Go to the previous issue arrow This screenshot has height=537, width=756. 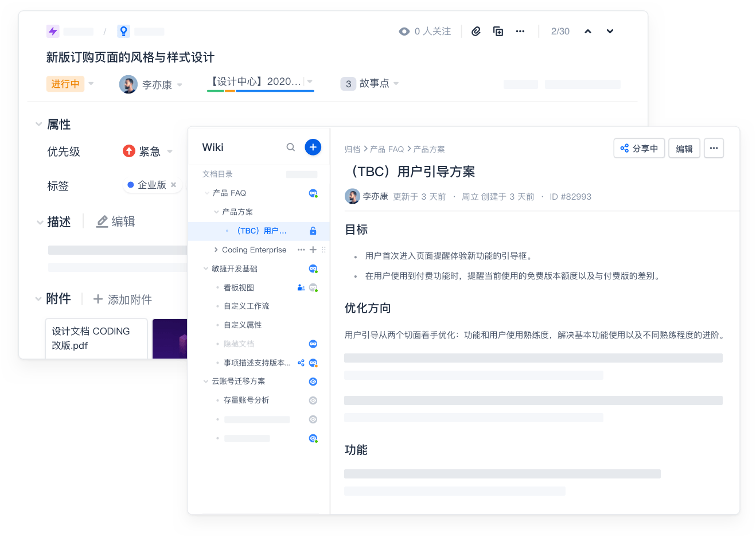pyautogui.click(x=587, y=32)
